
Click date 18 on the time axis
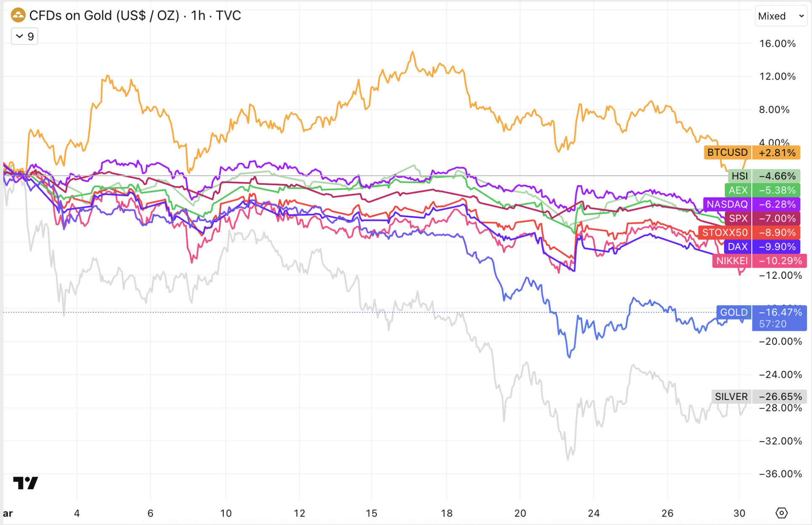[446, 513]
